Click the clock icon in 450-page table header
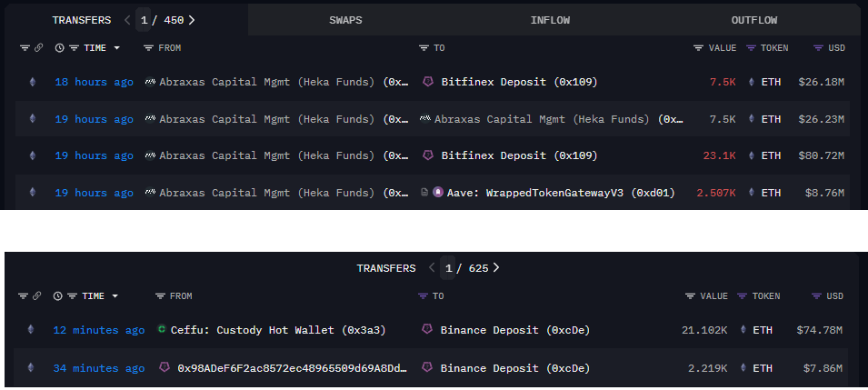Image resolution: width=868 pixels, height=390 pixels. [x=59, y=48]
